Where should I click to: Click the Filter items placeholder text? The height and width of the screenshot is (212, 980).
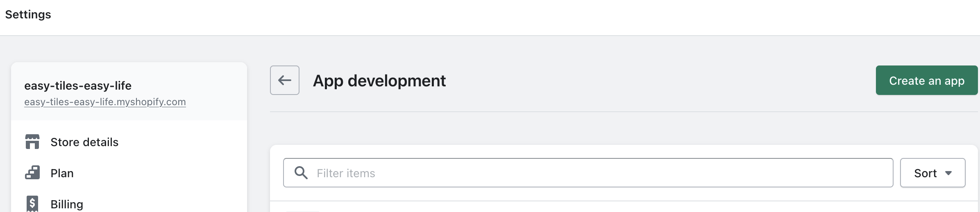tap(346, 173)
